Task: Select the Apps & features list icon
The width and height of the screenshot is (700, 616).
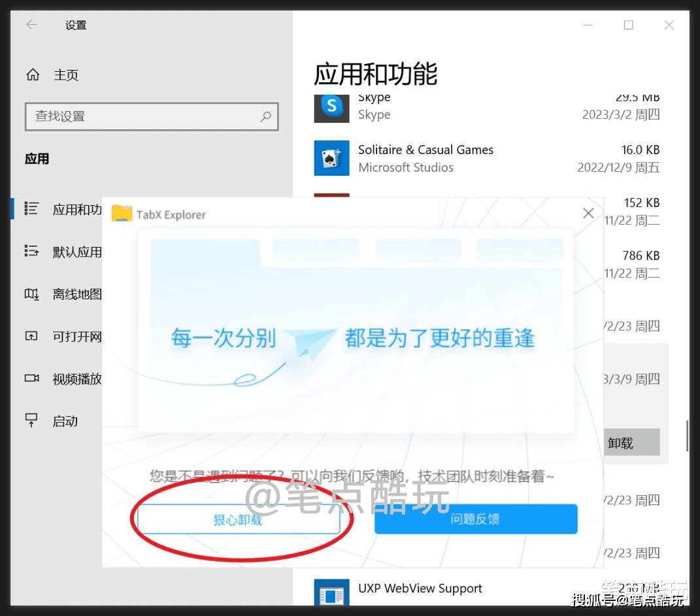Action: click(x=31, y=209)
